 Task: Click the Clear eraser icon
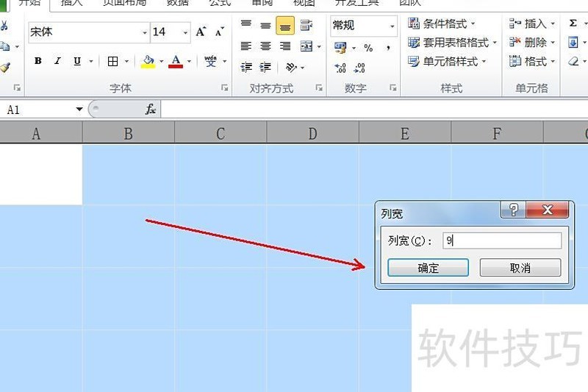[x=573, y=61]
